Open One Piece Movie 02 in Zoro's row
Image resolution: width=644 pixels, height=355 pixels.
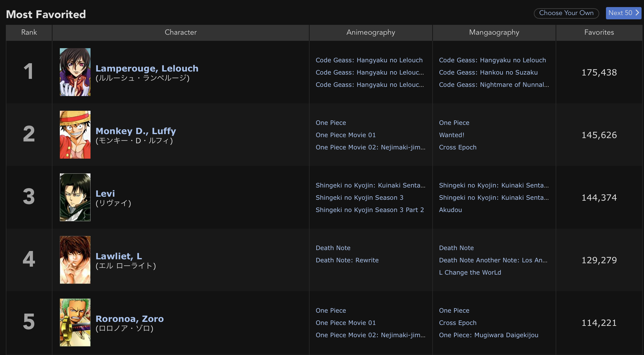(371, 335)
